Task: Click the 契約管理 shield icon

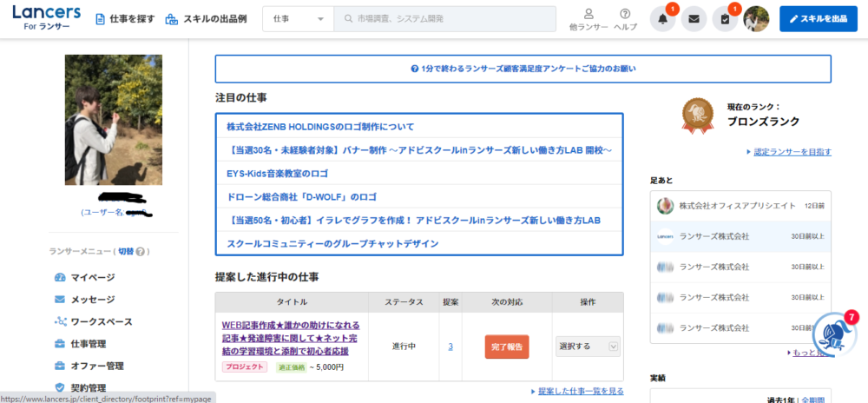Action: (60, 387)
